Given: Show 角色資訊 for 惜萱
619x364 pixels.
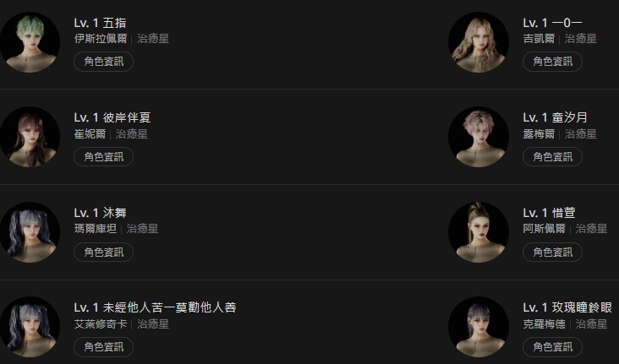Looking at the screenshot, I should coord(552,252).
